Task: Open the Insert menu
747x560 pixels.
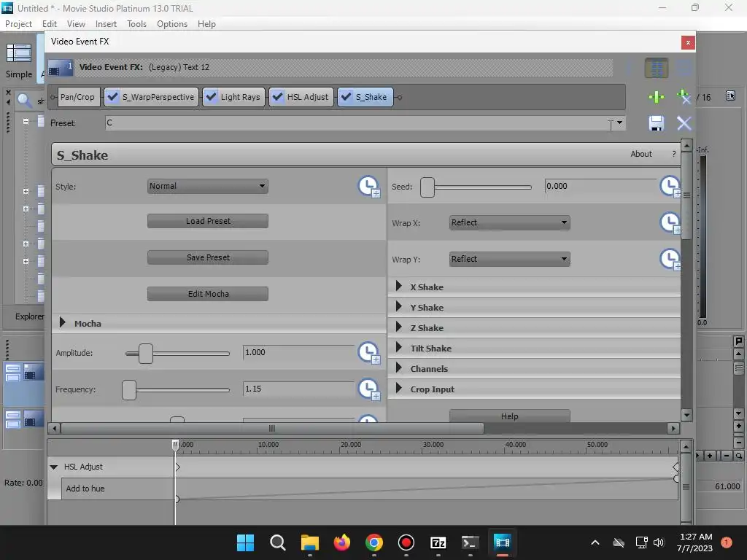Action: pos(106,24)
